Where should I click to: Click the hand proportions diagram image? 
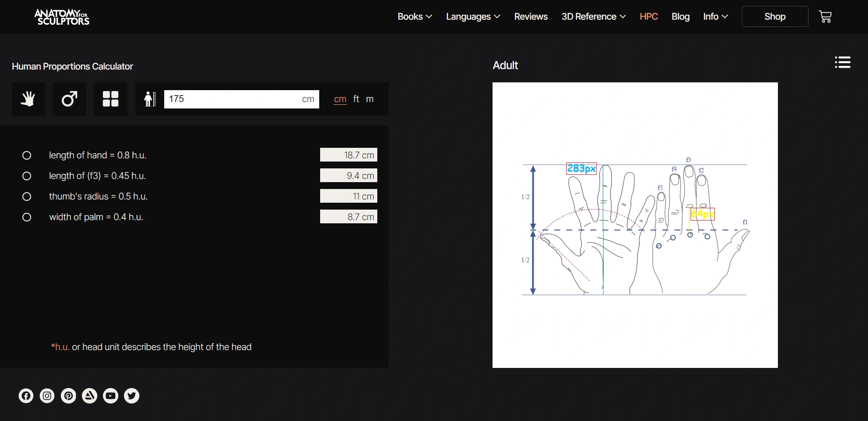pyautogui.click(x=635, y=225)
